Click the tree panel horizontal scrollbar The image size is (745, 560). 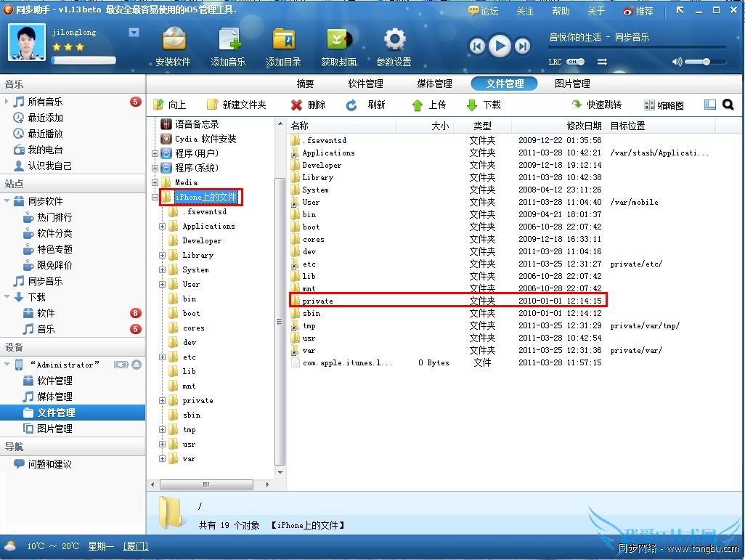(x=206, y=485)
